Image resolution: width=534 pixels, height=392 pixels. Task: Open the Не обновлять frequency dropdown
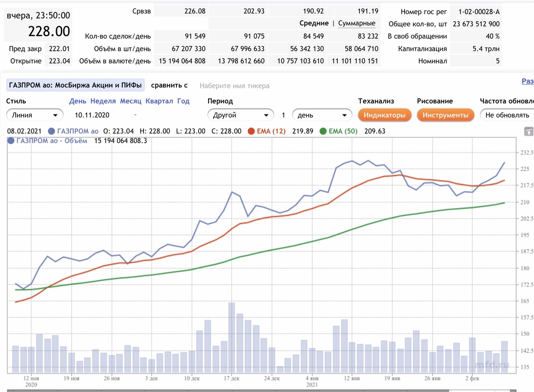[x=507, y=115]
